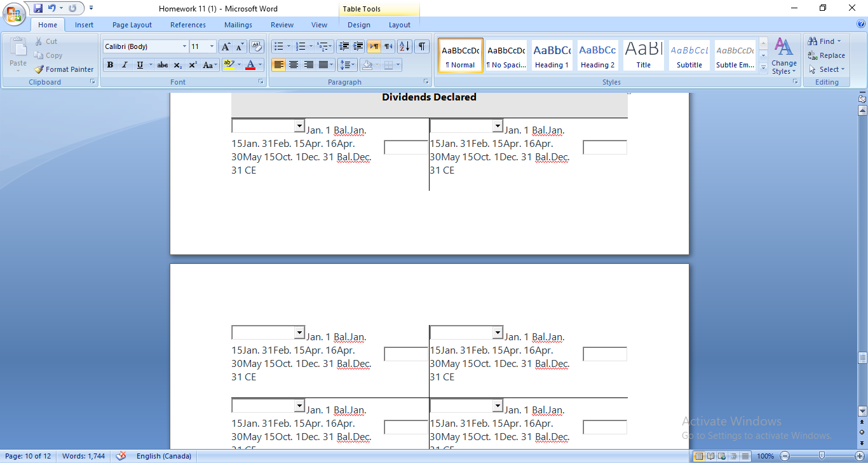Image resolution: width=868 pixels, height=463 pixels.
Task: Open the Font dialog launcher
Action: pos(261,82)
